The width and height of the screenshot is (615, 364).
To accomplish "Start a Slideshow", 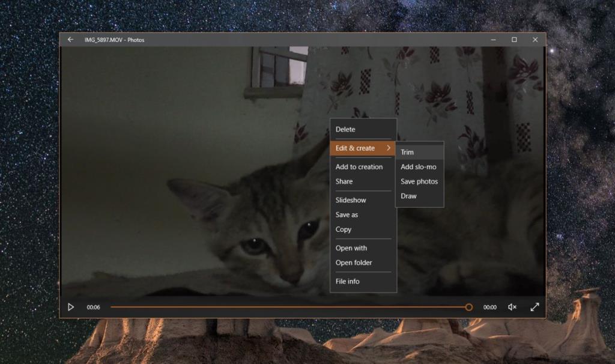I will pos(350,199).
